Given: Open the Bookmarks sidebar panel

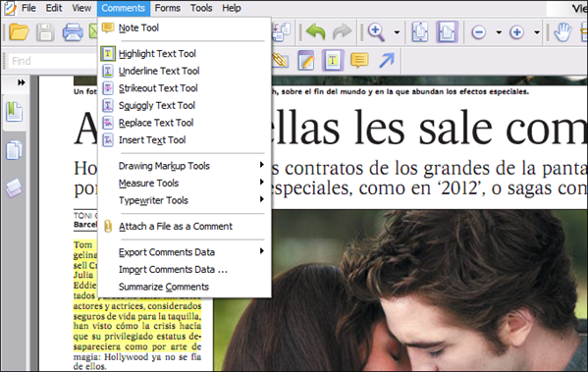Looking at the screenshot, I should click(14, 112).
